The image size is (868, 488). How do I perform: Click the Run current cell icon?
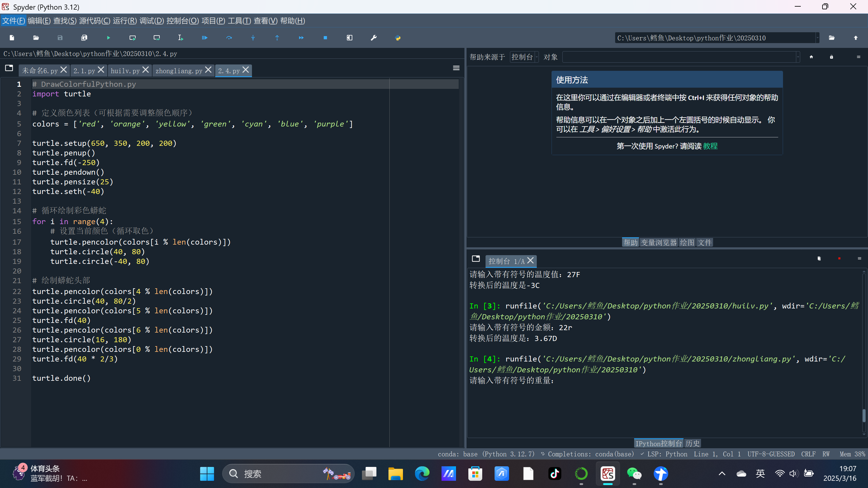[x=132, y=38]
